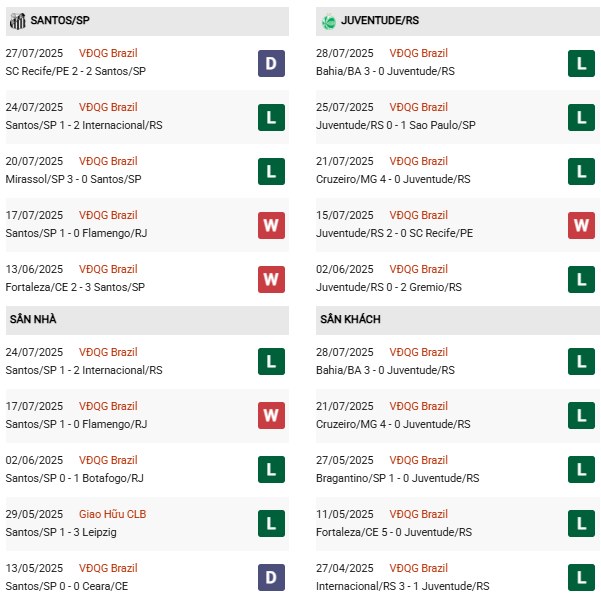Click the JUVENTUDE/RS team header title

(381, 20)
